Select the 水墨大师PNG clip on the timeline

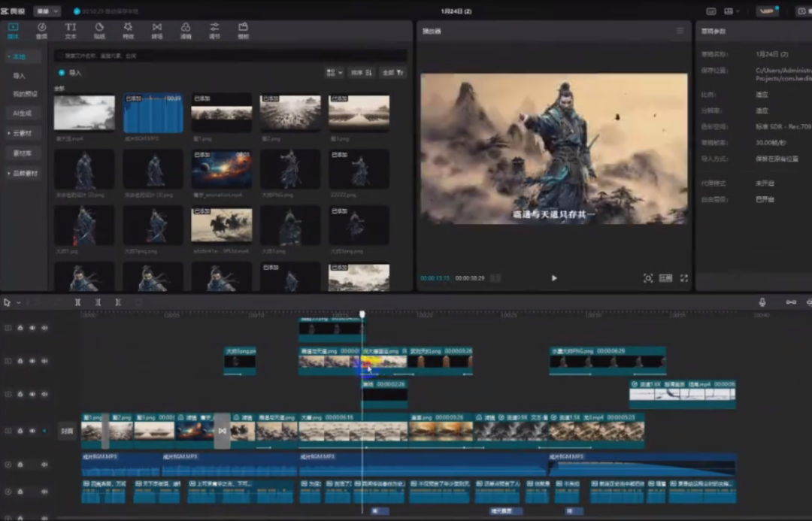607,361
